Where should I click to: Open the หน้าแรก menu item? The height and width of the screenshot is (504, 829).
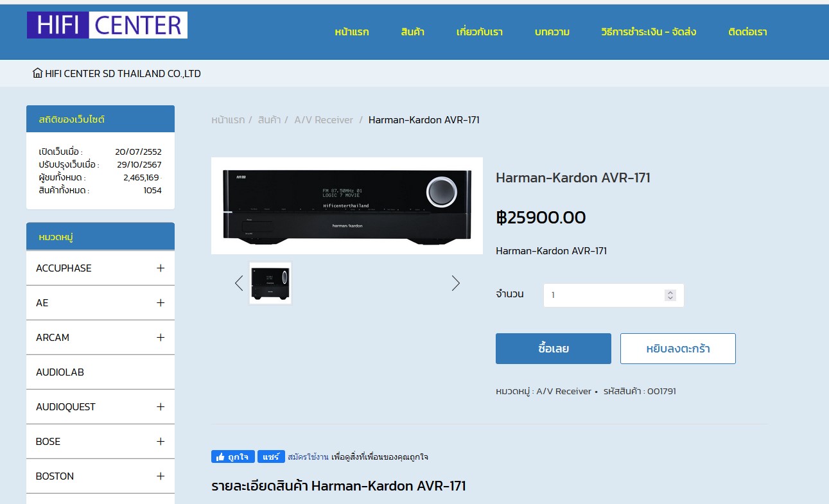[x=352, y=32]
